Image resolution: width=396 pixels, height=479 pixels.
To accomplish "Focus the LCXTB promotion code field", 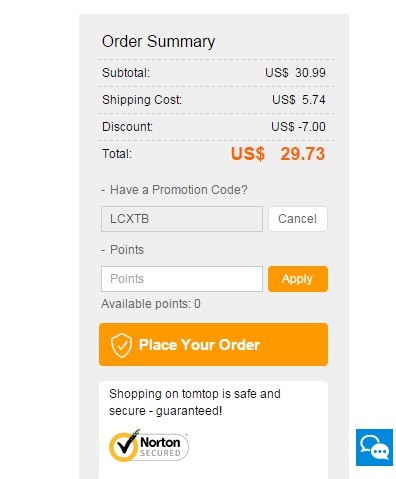I will coord(182,219).
